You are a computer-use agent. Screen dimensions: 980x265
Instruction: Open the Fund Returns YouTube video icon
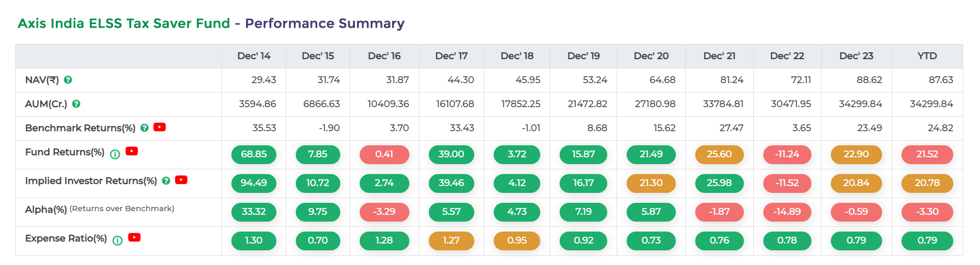132,151
